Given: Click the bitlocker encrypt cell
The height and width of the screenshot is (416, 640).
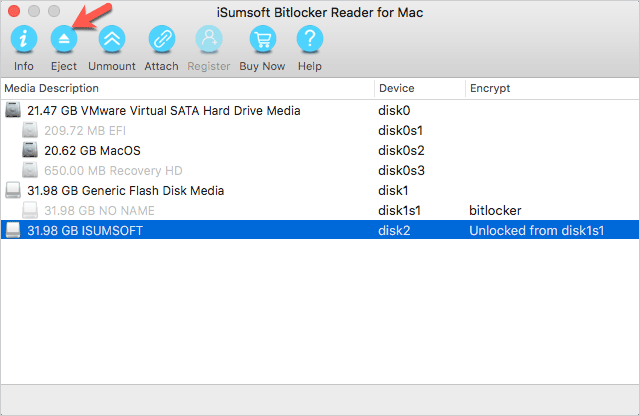Looking at the screenshot, I should 495,211.
